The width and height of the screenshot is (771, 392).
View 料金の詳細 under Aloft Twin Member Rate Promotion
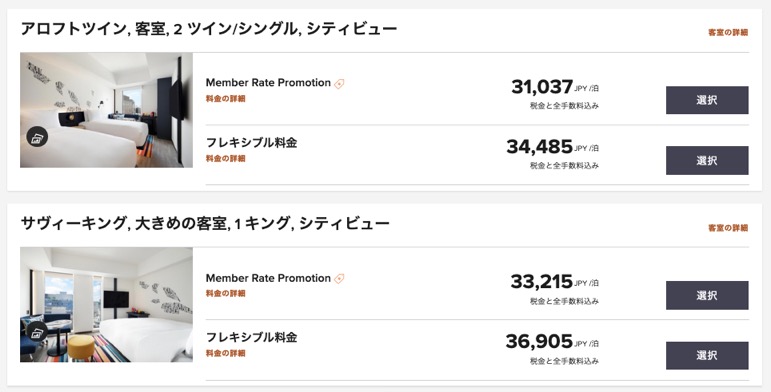[225, 98]
